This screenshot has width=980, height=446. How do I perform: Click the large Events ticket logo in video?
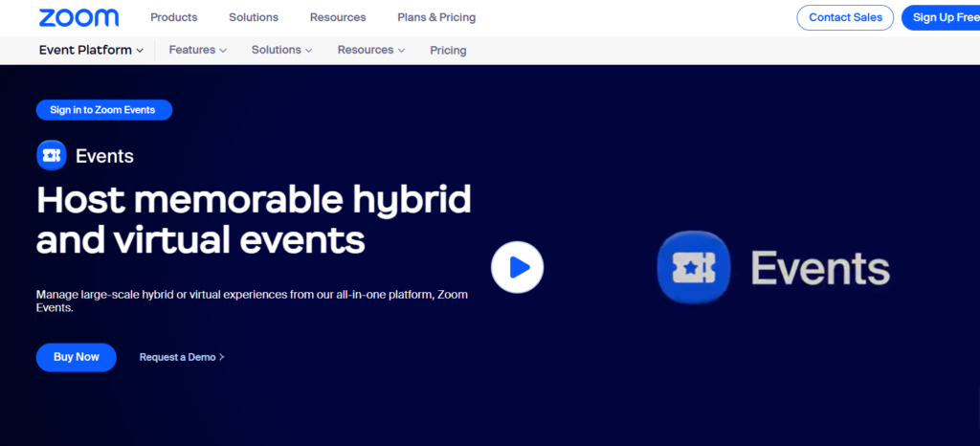click(x=694, y=267)
